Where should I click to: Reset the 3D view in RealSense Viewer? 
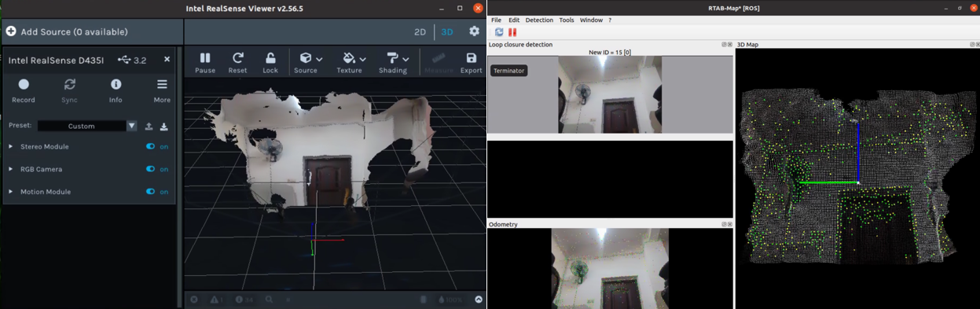pyautogui.click(x=237, y=62)
